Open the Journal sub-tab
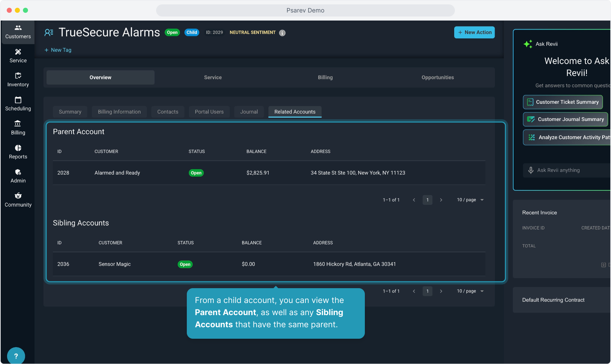This screenshot has width=611, height=364. (x=249, y=112)
